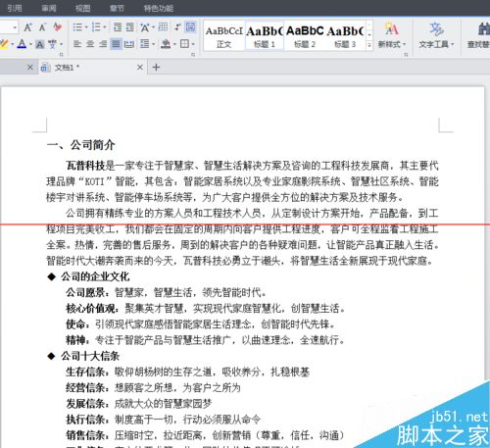The image size is (490, 448).
Task: Clear formatting with the eraser icon
Action: [x=58, y=27]
